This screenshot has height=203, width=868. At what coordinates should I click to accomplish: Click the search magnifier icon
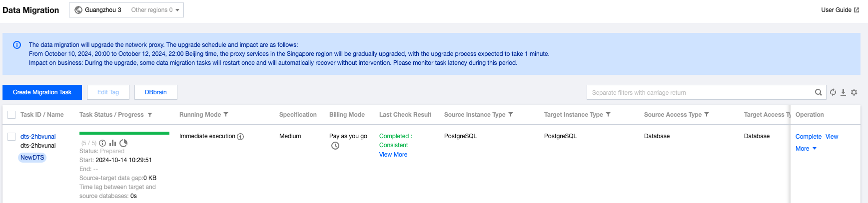(x=819, y=92)
